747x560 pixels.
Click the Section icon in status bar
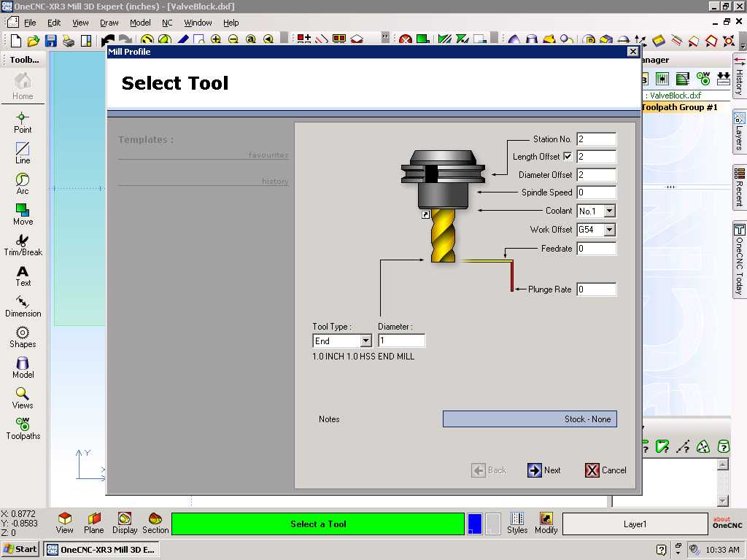pos(155,524)
